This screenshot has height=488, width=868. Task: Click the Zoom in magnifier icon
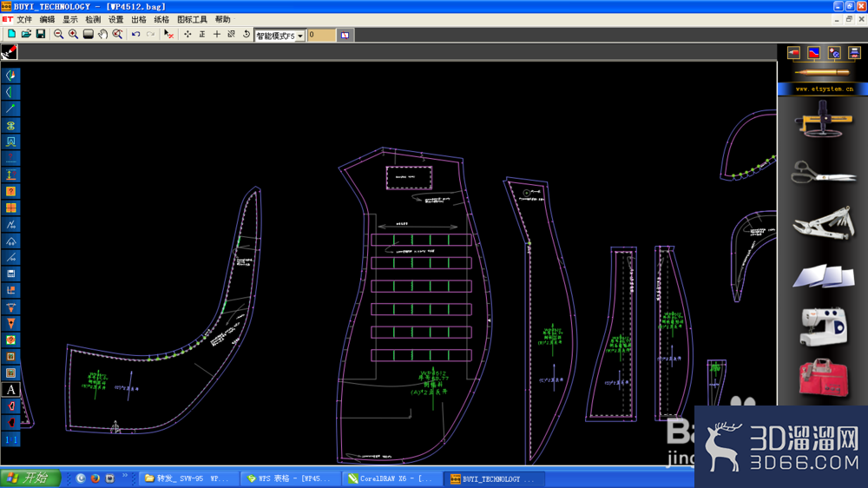tap(73, 35)
